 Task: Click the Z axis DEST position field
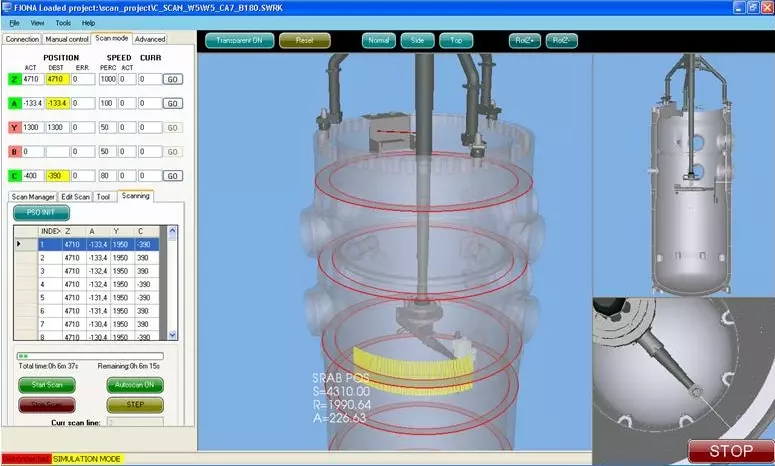pos(56,79)
